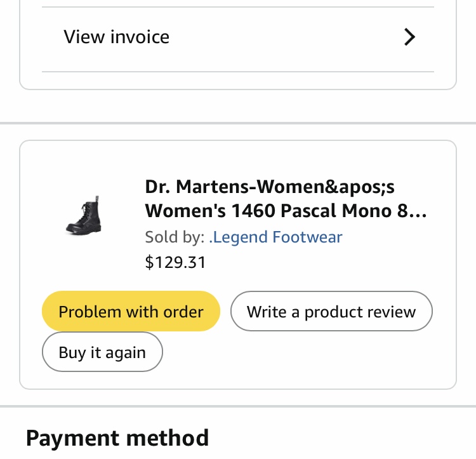Tap the word "Payment" in the section heading
Viewport: 476px width, 459px height.
point(73,438)
